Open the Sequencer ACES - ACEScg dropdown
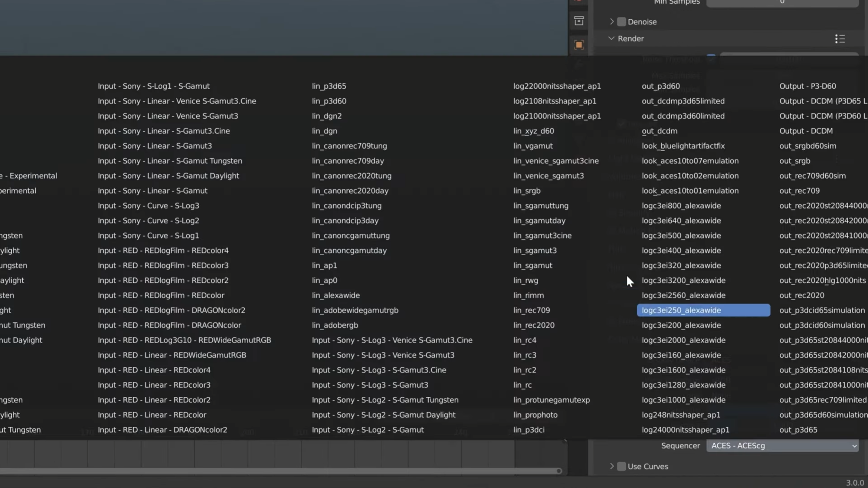Viewport: 868px width, 488px height. pyautogui.click(x=782, y=446)
